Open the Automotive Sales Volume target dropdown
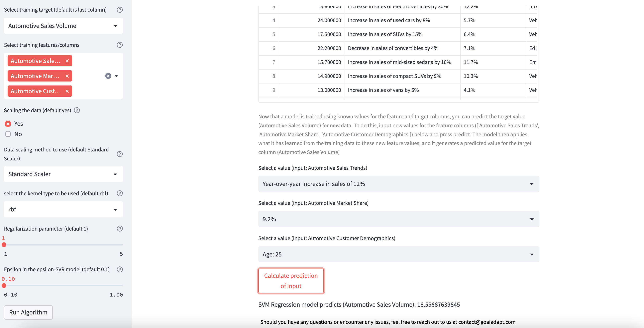 point(63,26)
